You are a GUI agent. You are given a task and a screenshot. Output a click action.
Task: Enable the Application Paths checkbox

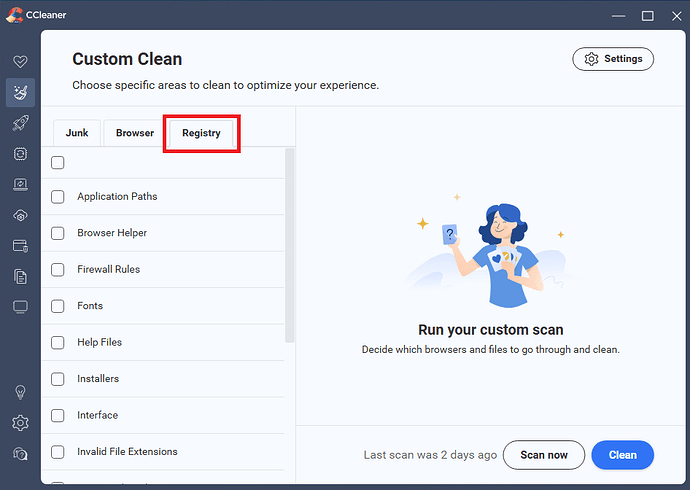pyautogui.click(x=58, y=197)
